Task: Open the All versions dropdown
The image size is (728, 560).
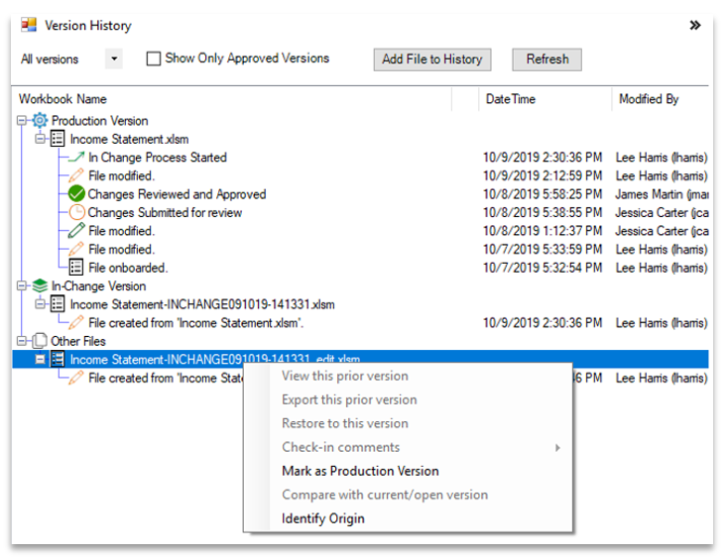Action: pyautogui.click(x=114, y=58)
